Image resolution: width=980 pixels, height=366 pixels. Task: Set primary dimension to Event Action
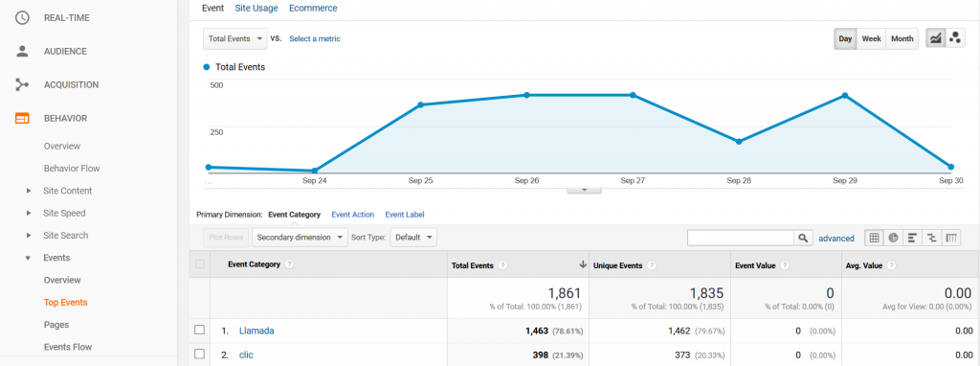pyautogui.click(x=352, y=215)
